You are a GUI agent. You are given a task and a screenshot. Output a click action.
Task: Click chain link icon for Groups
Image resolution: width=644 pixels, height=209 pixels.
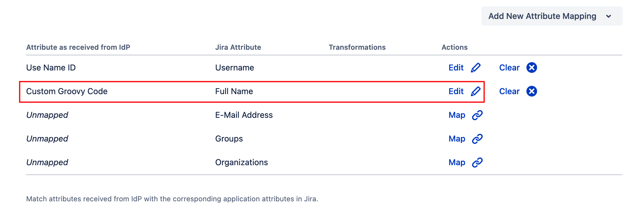[x=477, y=139]
